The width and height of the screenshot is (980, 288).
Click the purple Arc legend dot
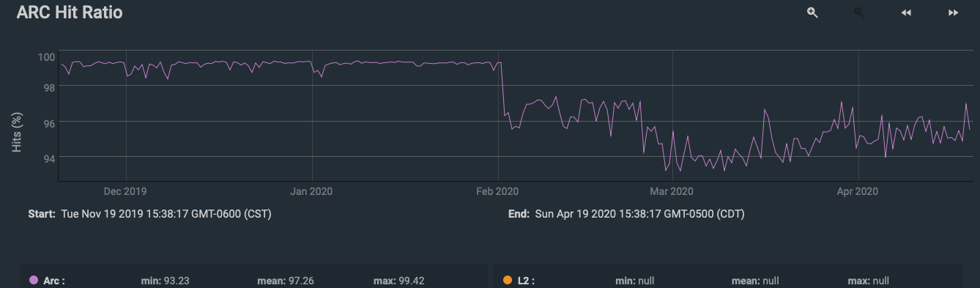click(34, 280)
